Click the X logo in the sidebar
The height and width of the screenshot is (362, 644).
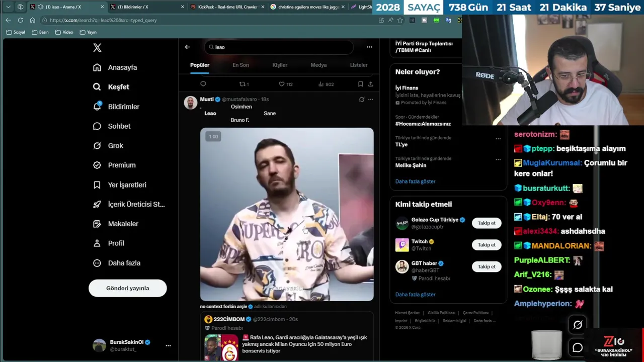pyautogui.click(x=97, y=47)
